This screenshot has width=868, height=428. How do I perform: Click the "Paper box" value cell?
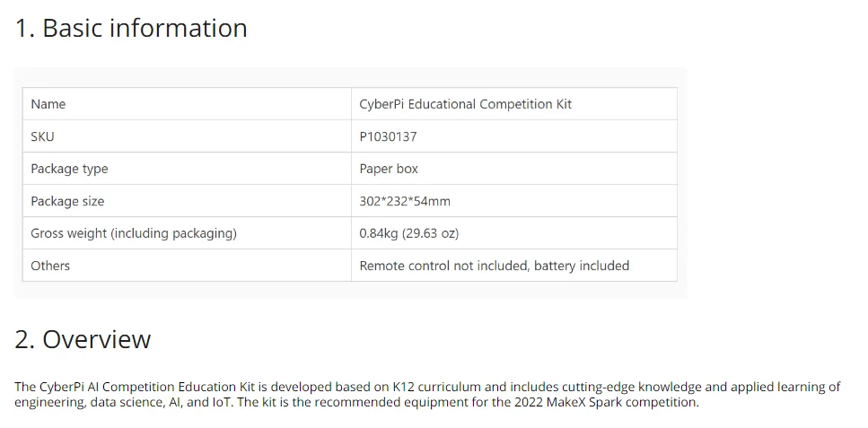pyautogui.click(x=389, y=169)
